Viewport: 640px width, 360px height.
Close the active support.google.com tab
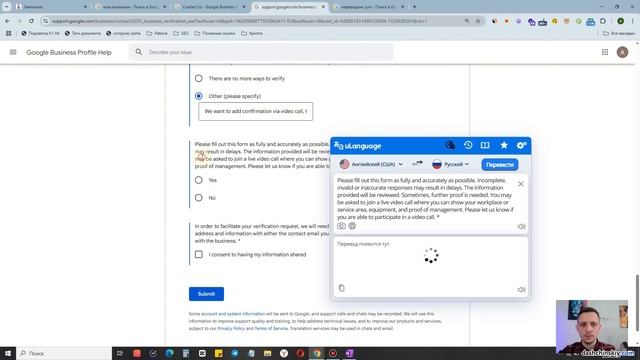tap(323, 7)
